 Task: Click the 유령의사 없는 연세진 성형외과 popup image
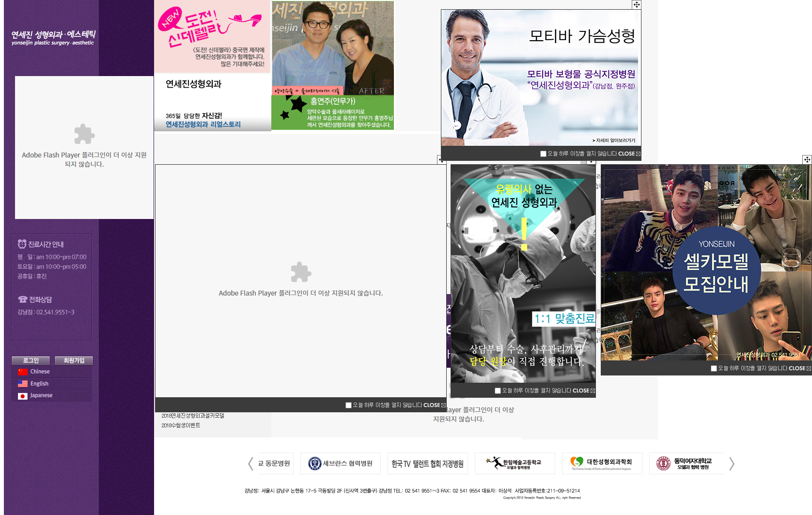pyautogui.click(x=523, y=273)
